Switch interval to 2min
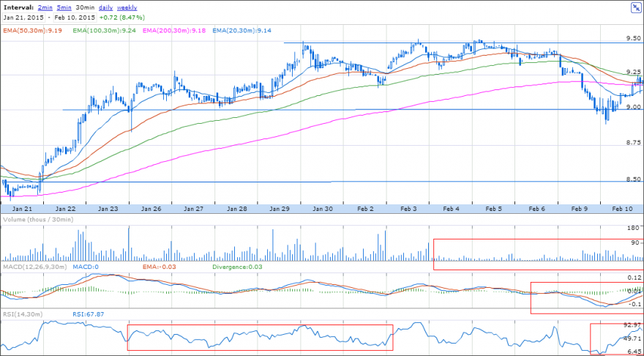The height and width of the screenshot is (356, 644). coord(44,8)
